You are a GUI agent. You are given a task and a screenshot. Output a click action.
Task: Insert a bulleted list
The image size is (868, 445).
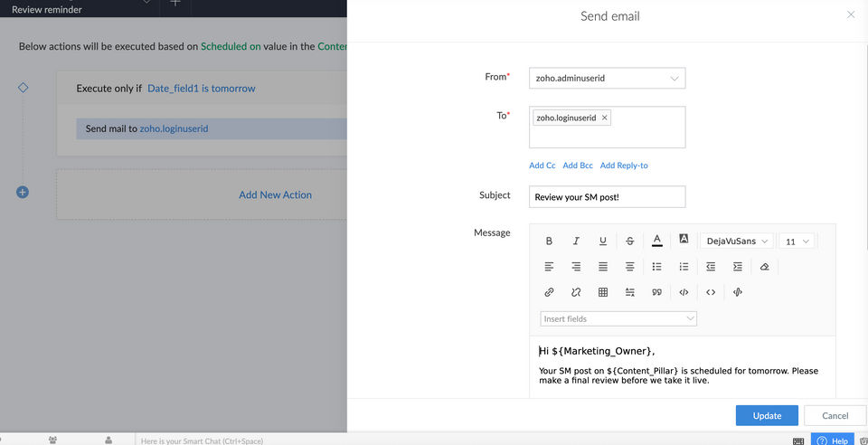point(657,267)
